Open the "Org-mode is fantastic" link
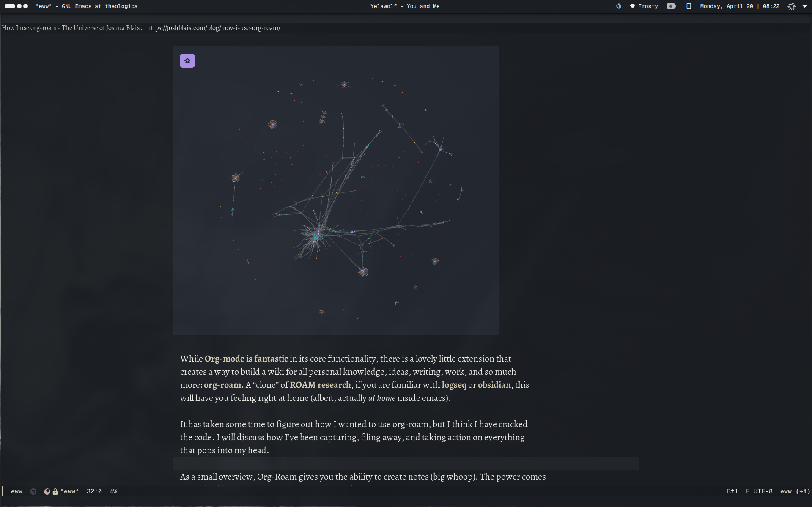This screenshot has height=507, width=812. (246, 359)
